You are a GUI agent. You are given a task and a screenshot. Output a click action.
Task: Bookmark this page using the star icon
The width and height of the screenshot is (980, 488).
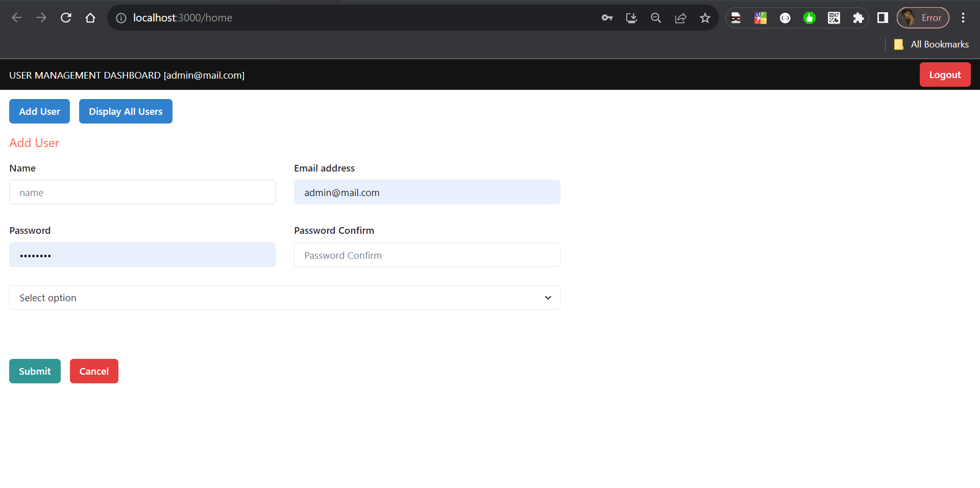tap(705, 17)
